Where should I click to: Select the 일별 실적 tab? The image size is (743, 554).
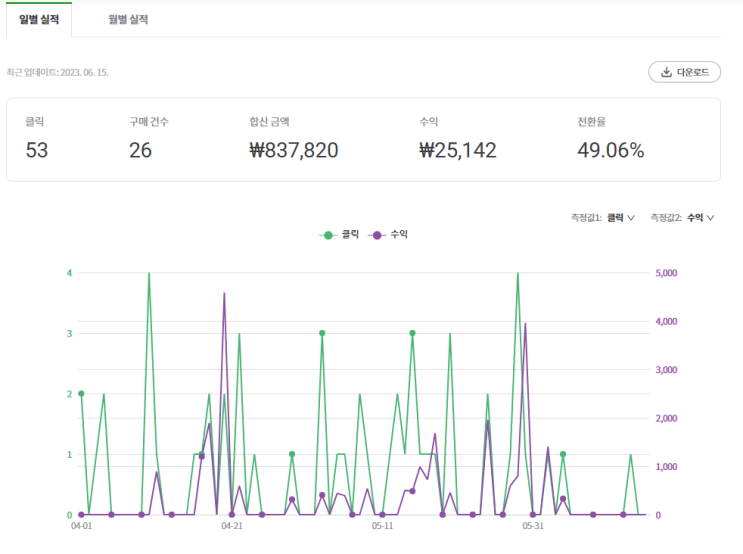pyautogui.click(x=39, y=19)
